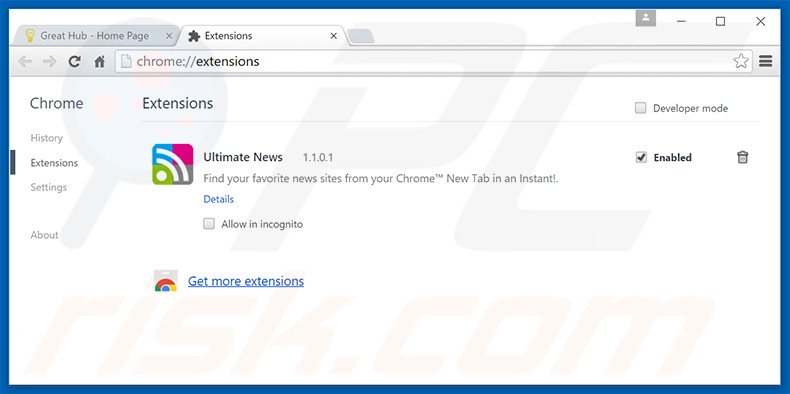This screenshot has height=394, width=790.
Task: Open the user profile avatar button
Action: click(x=645, y=19)
